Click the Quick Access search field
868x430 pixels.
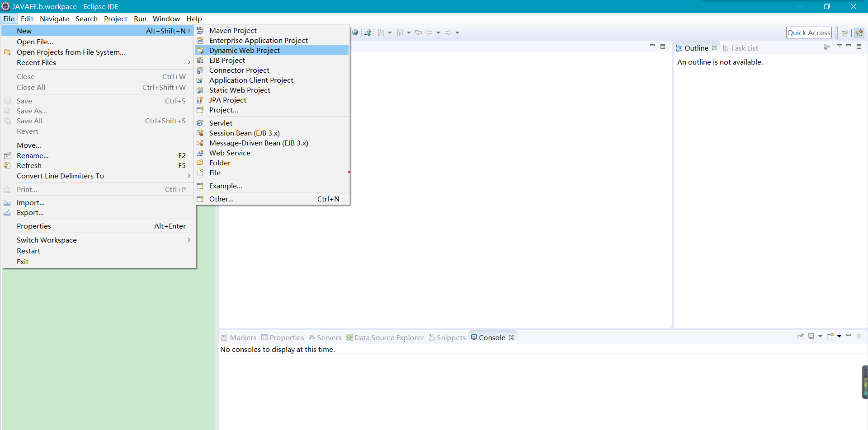[809, 33]
